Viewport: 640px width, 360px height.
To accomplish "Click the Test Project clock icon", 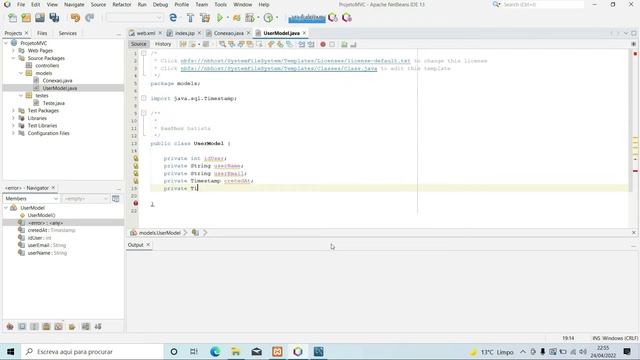I will [x=268, y=18].
